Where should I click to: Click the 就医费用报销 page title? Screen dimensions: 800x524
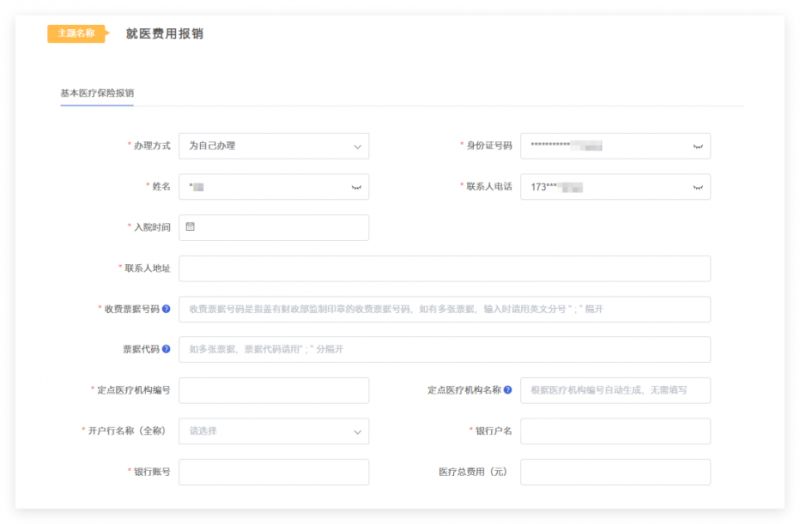[164, 33]
